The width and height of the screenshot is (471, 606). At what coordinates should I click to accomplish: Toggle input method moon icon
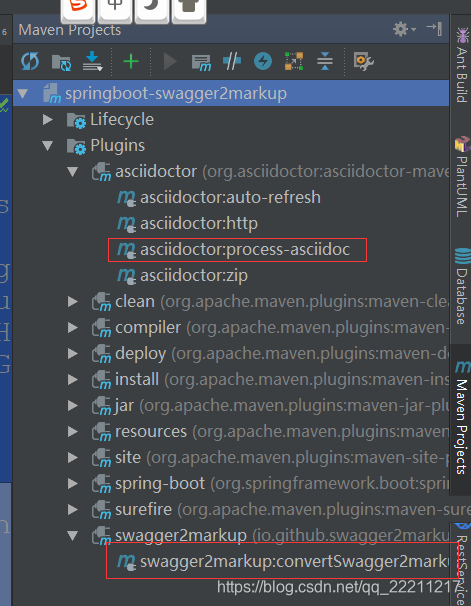(x=152, y=10)
